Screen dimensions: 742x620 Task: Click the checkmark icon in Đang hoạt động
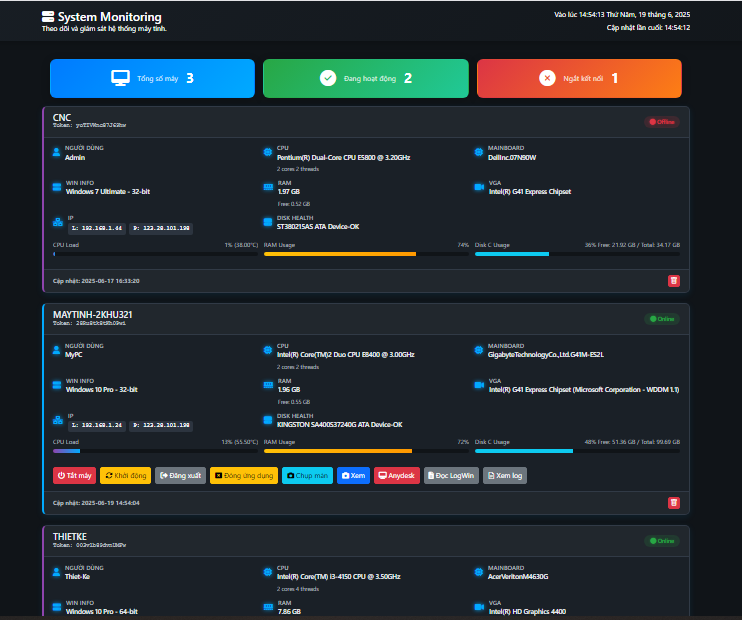pyautogui.click(x=327, y=78)
